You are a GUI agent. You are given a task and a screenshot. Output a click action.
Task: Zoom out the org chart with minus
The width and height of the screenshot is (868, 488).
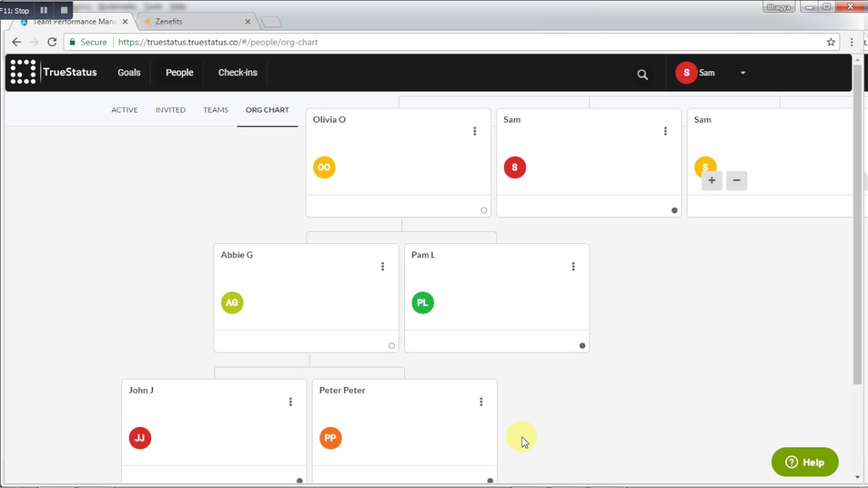tap(736, 180)
